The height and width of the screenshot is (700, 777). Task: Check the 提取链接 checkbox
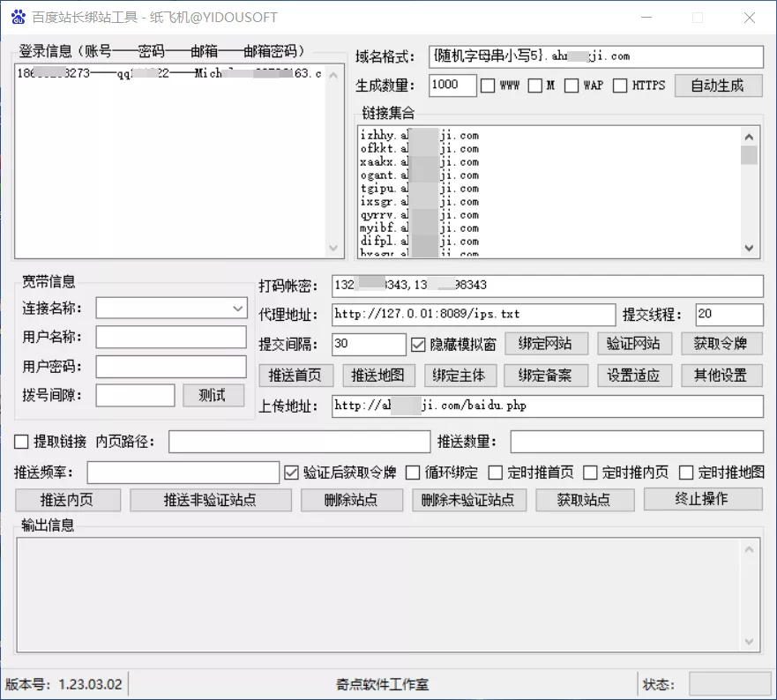point(21,442)
